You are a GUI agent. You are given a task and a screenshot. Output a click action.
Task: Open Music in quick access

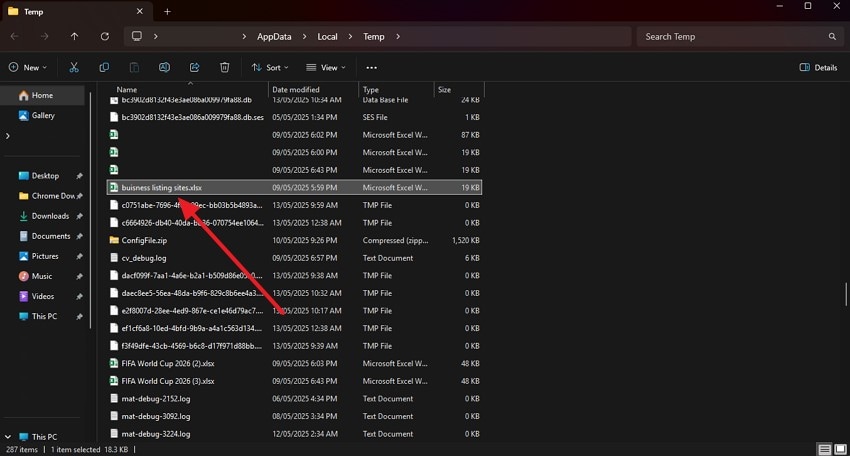[42, 276]
